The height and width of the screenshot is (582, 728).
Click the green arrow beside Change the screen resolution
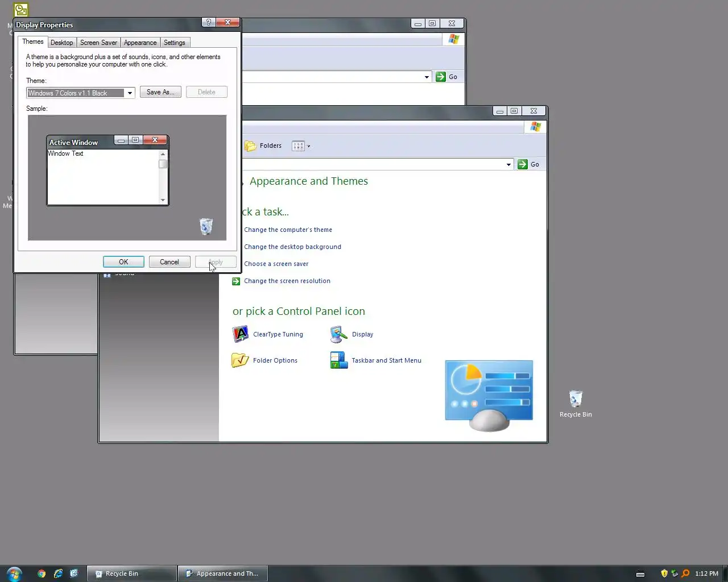(236, 281)
